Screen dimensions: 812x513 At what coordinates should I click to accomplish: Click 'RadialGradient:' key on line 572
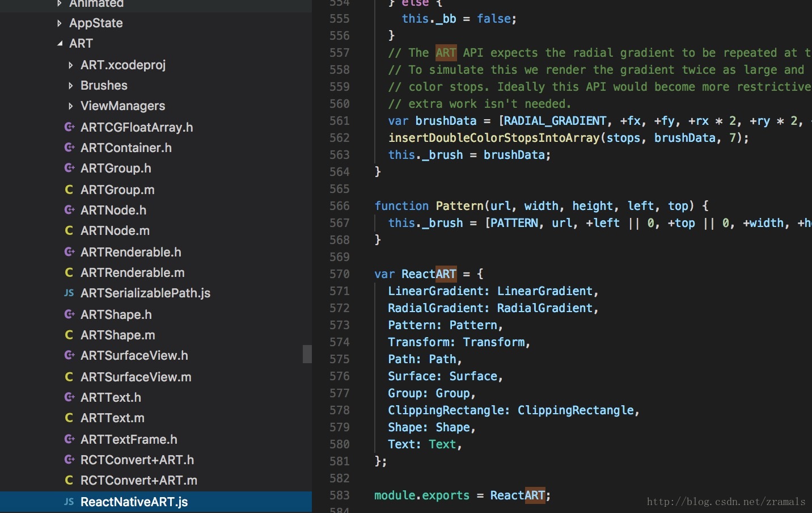pos(439,308)
